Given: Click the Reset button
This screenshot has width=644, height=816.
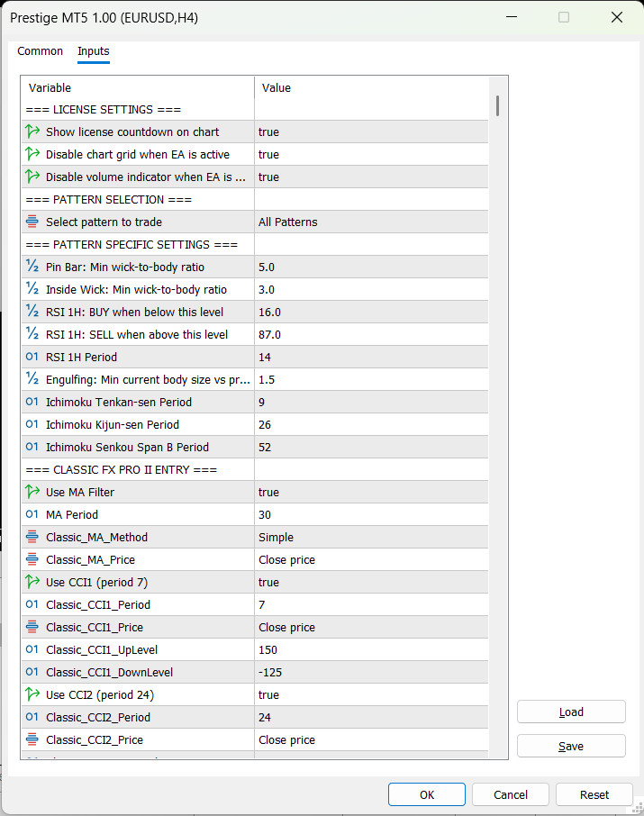Looking at the screenshot, I should pyautogui.click(x=594, y=794).
